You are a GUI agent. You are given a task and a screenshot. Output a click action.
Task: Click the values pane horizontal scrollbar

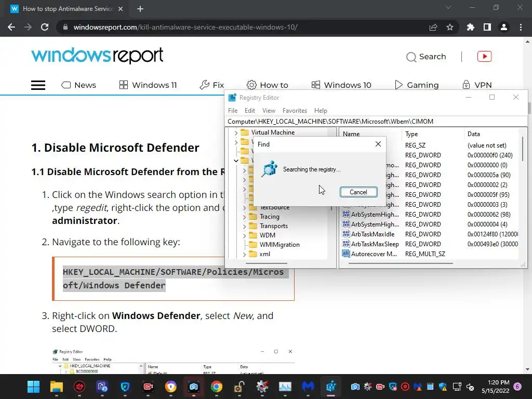coord(401,263)
